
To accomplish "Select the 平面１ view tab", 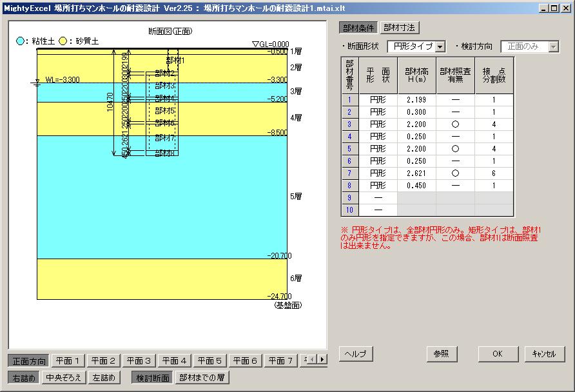I will click(68, 361).
